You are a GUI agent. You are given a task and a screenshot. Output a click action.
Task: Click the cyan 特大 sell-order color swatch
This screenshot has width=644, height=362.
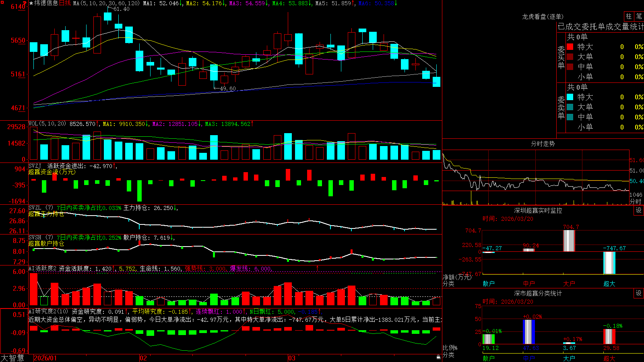[570, 97]
